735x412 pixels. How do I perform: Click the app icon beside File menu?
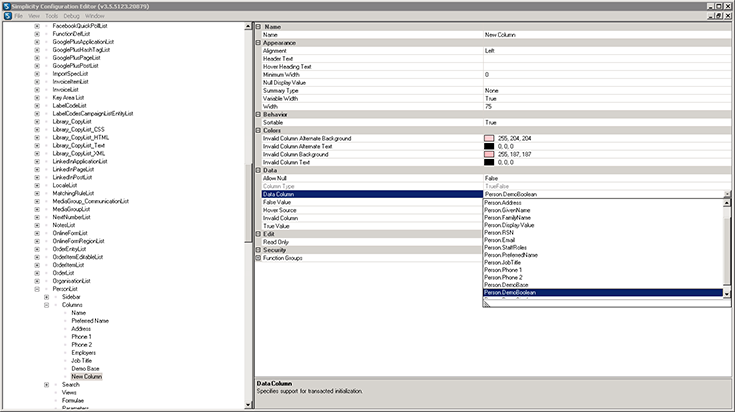point(8,16)
